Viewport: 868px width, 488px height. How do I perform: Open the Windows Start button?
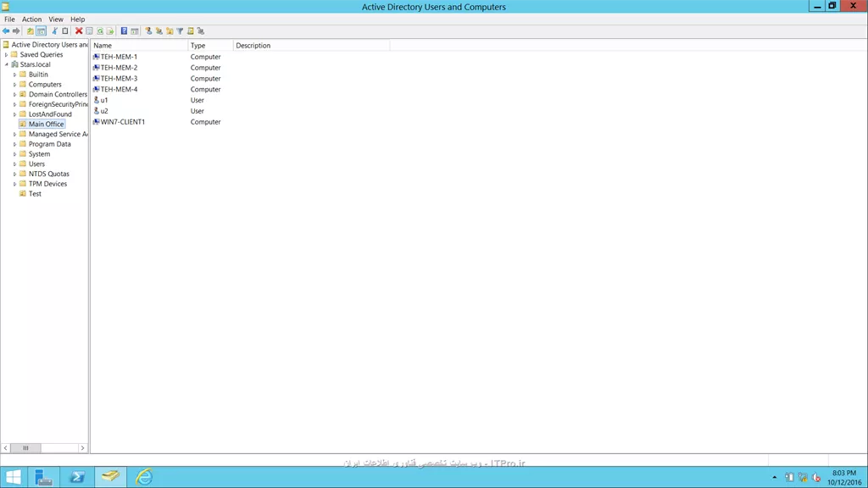14,477
